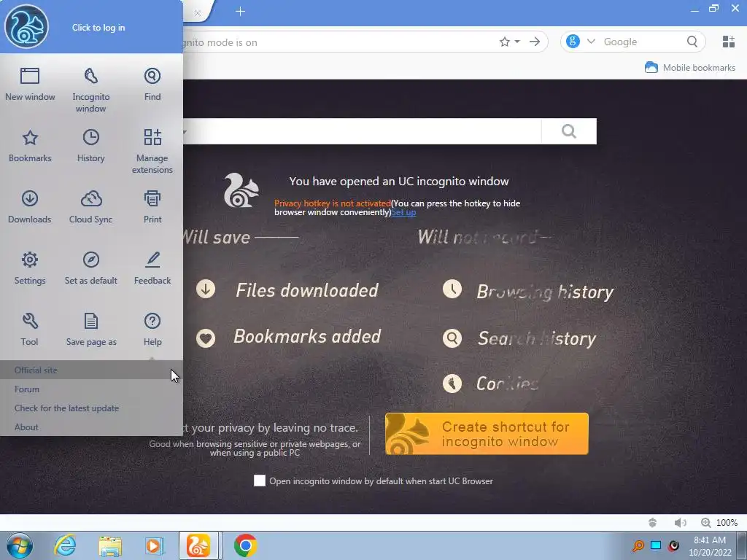Click the incognito page search field

362,131
